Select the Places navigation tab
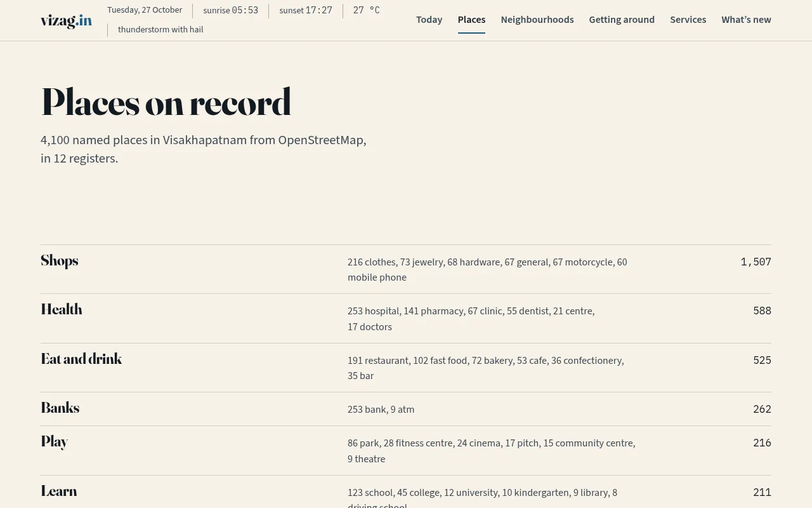Screen dimensions: 812x508 471,20
